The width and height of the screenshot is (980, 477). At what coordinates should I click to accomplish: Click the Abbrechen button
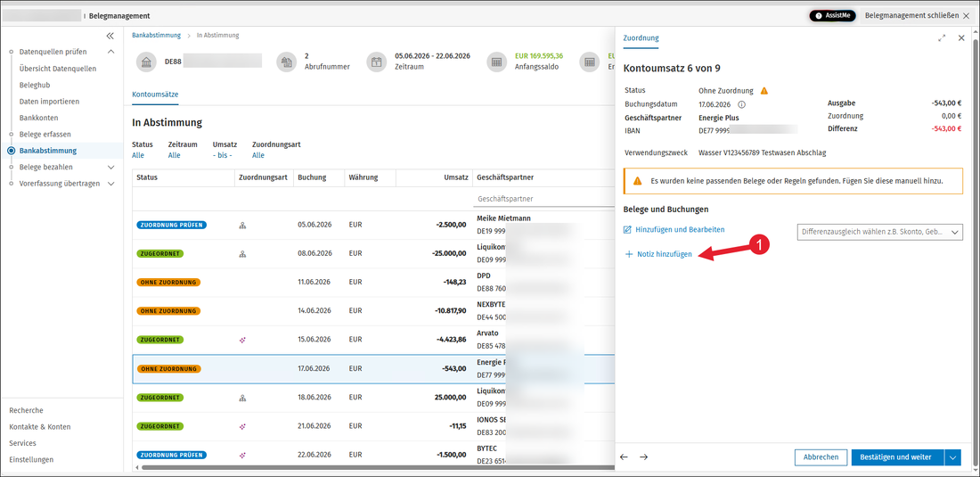point(821,457)
